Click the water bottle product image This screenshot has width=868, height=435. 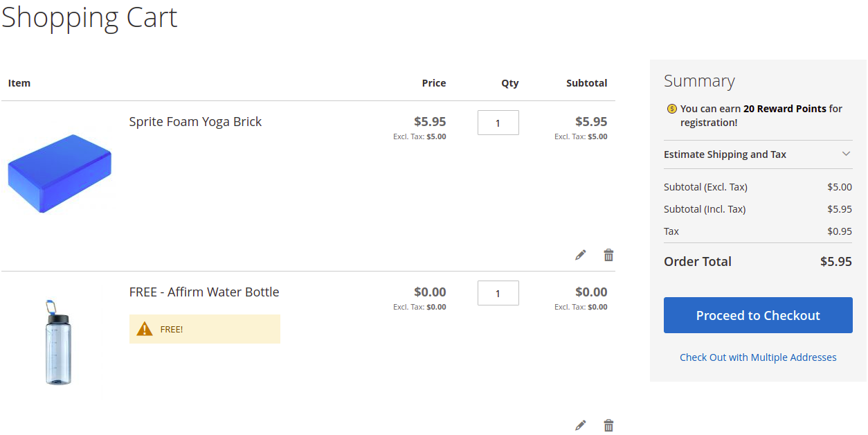click(x=58, y=341)
